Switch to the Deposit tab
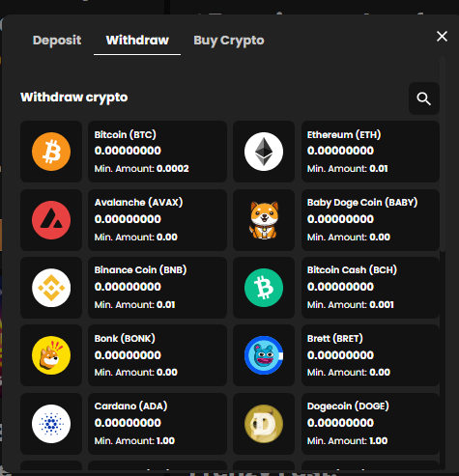Image resolution: width=459 pixels, height=476 pixels. pyautogui.click(x=57, y=41)
